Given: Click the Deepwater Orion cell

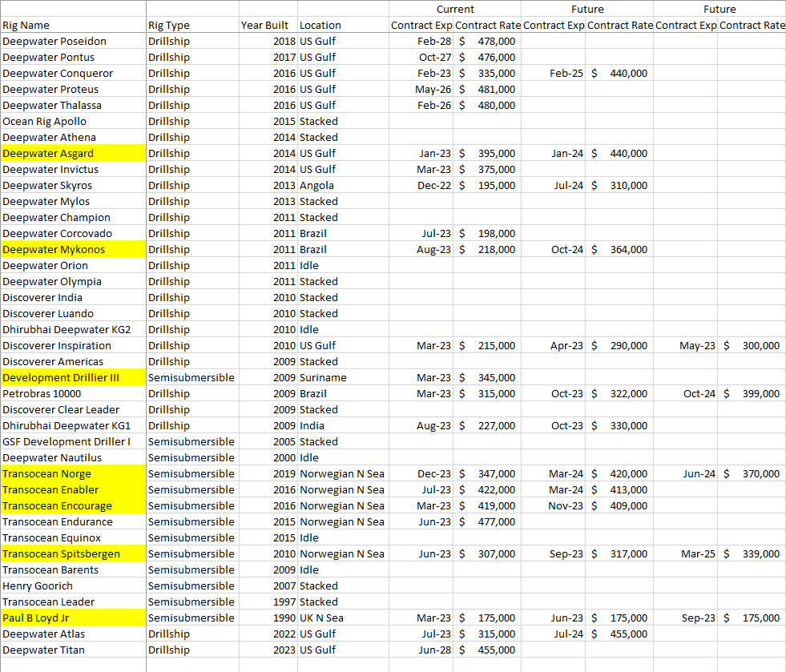Looking at the screenshot, I should tap(73, 266).
